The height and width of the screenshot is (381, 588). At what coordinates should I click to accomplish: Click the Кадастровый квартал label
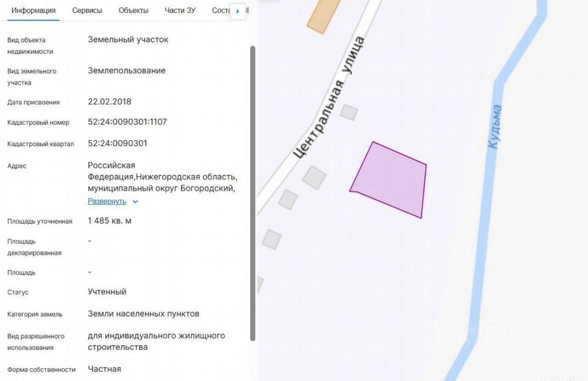click(40, 144)
